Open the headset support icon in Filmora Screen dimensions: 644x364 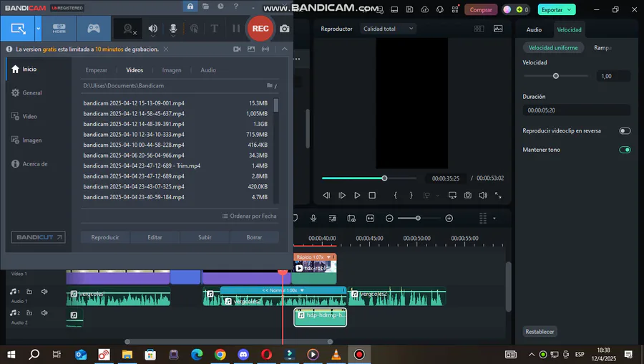click(x=440, y=9)
